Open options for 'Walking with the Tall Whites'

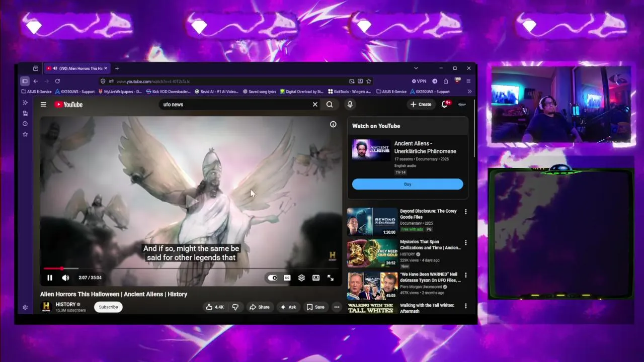(465, 306)
